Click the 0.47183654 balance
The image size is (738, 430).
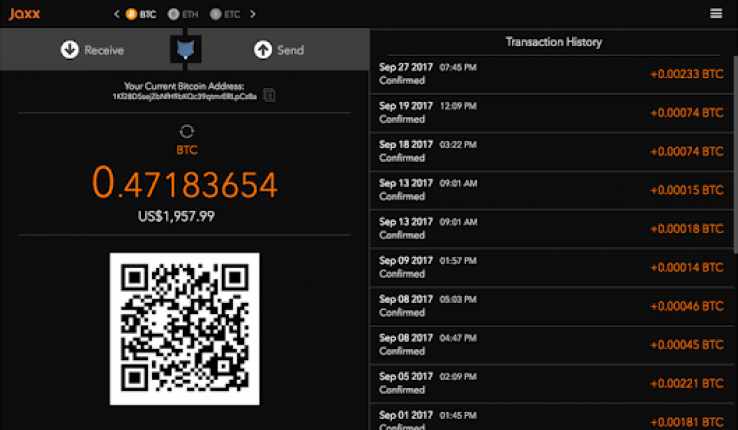coord(185,183)
